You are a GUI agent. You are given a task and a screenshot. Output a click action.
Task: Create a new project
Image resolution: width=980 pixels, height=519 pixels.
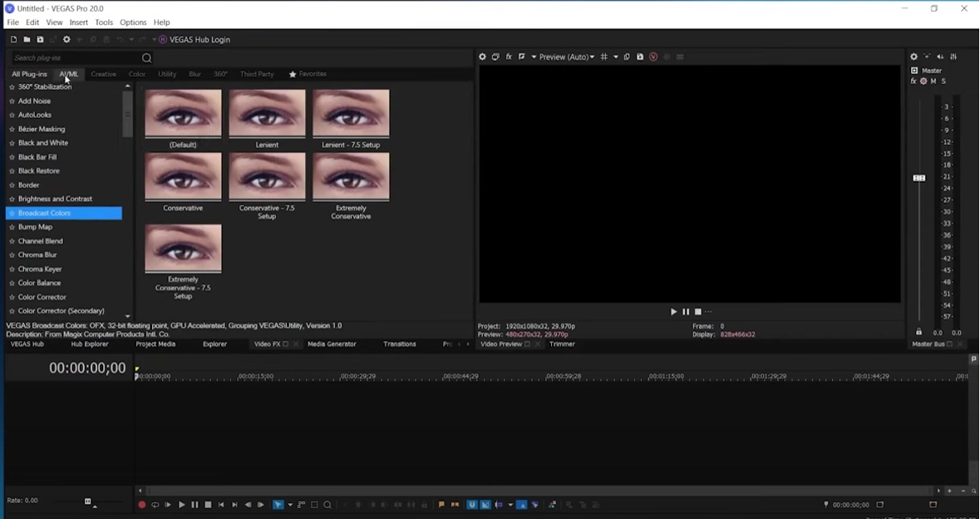coord(14,39)
